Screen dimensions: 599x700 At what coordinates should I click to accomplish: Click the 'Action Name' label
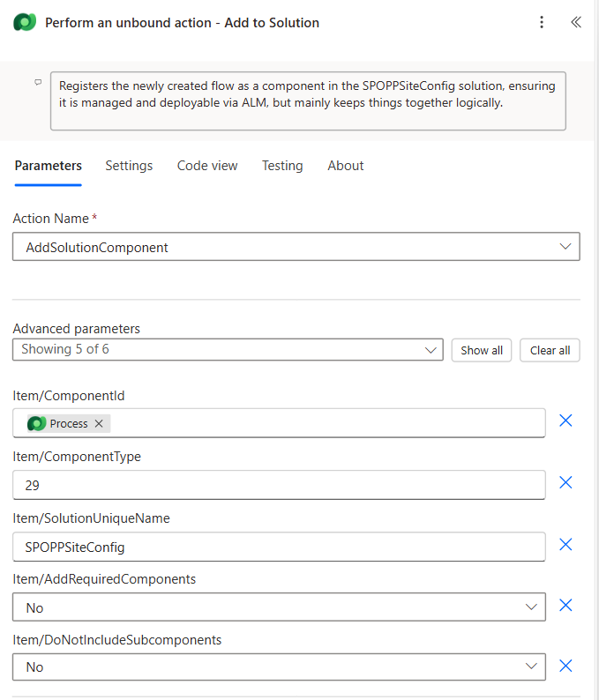pos(51,219)
